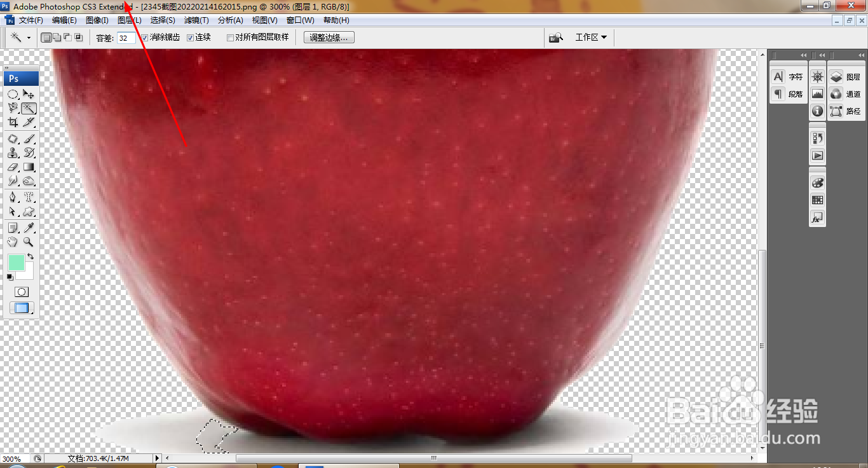Choose Subtract from selection mode
Screen dimensions: 868x468
67,38
